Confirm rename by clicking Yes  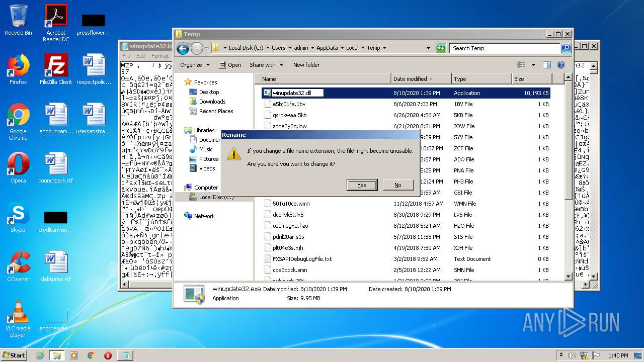pos(362,185)
